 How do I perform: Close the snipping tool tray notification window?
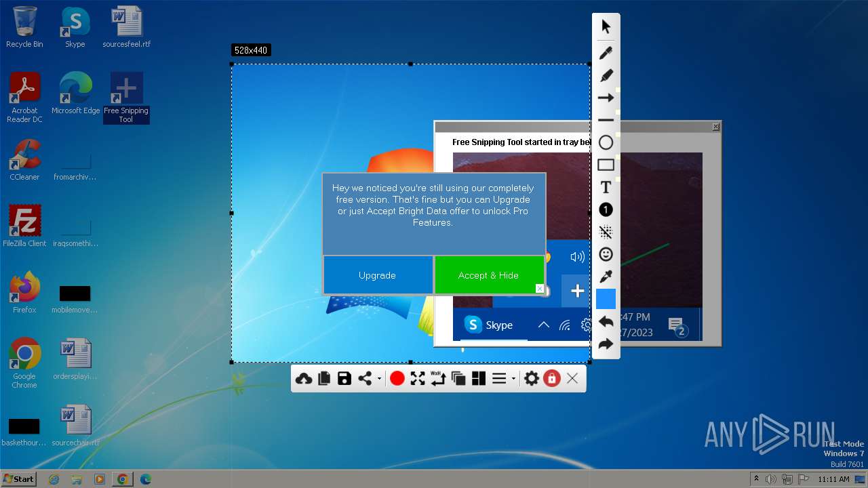pos(715,127)
